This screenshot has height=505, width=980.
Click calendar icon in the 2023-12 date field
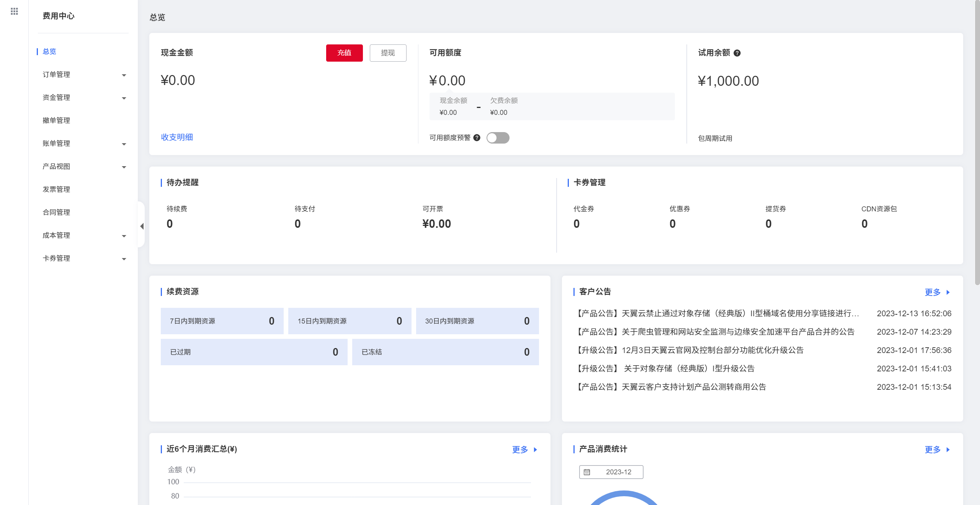coord(587,472)
